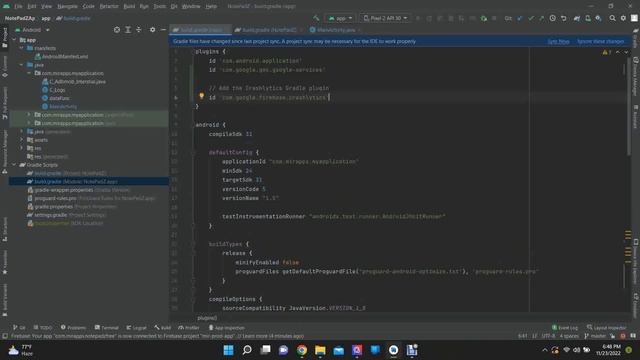Collapse the Gradle Scripts node
This screenshot has height=360, width=640.
pyautogui.click(x=14, y=165)
